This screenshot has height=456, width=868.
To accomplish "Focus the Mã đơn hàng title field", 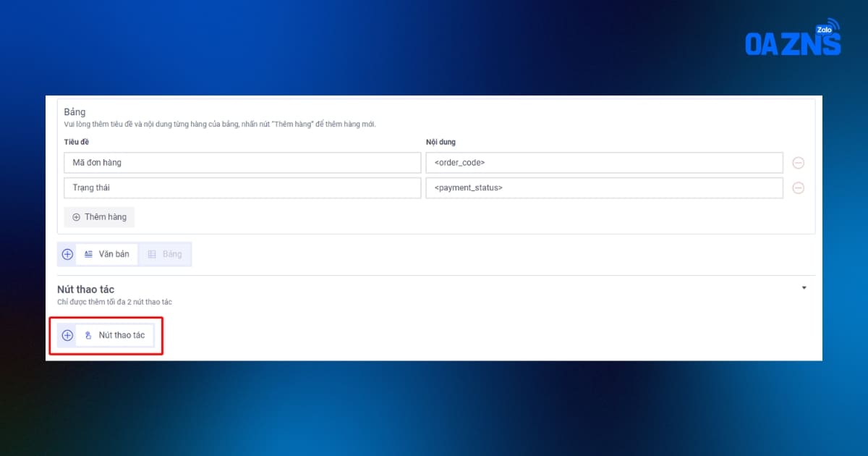I will (242, 163).
